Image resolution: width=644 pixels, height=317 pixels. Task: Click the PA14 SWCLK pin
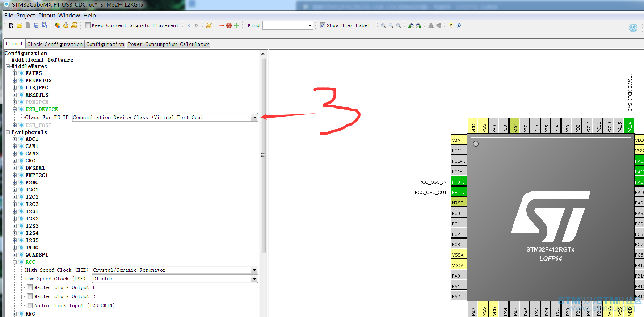630,126
